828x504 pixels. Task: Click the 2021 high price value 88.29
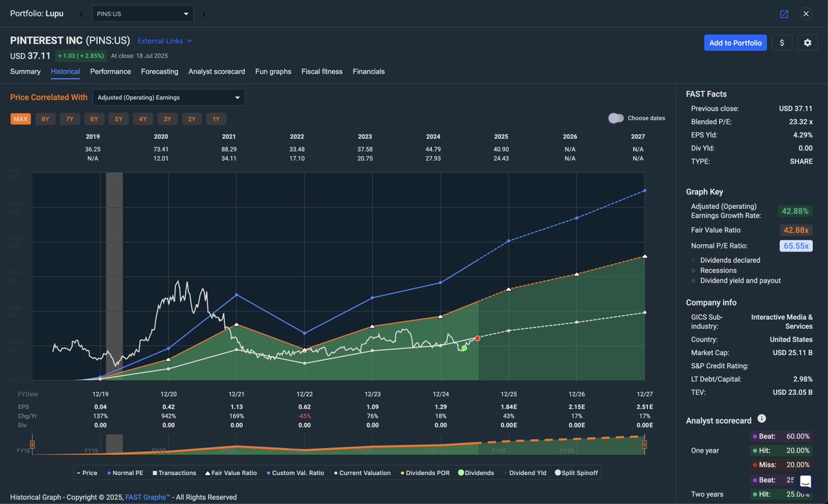coord(229,149)
